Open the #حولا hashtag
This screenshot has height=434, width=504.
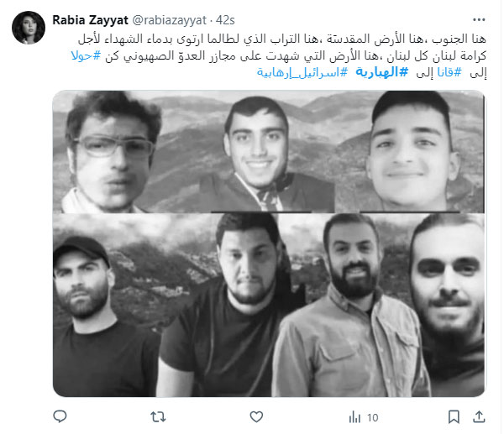coord(86,56)
